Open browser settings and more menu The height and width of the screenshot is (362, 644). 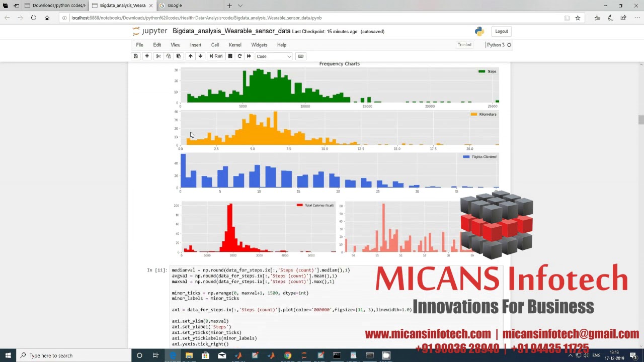pos(636,18)
